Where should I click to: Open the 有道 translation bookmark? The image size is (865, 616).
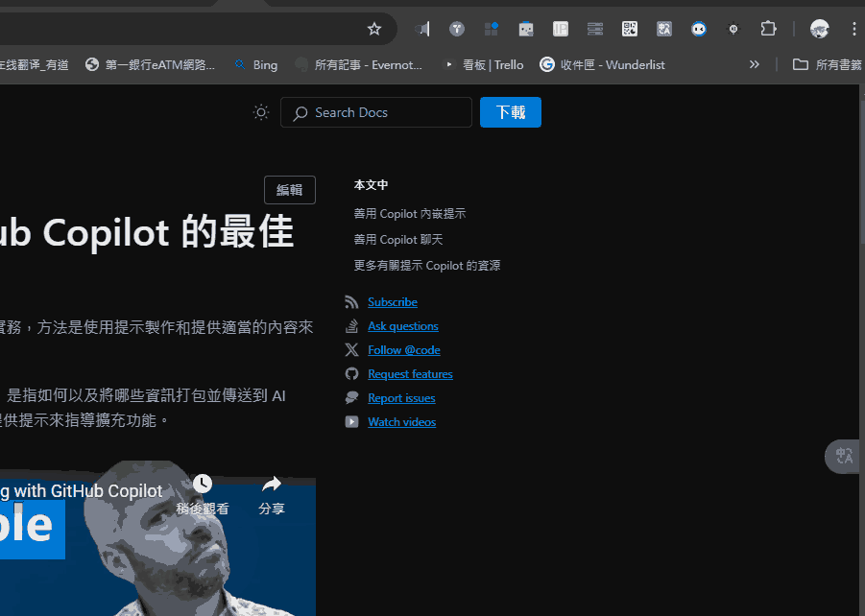(x=35, y=64)
